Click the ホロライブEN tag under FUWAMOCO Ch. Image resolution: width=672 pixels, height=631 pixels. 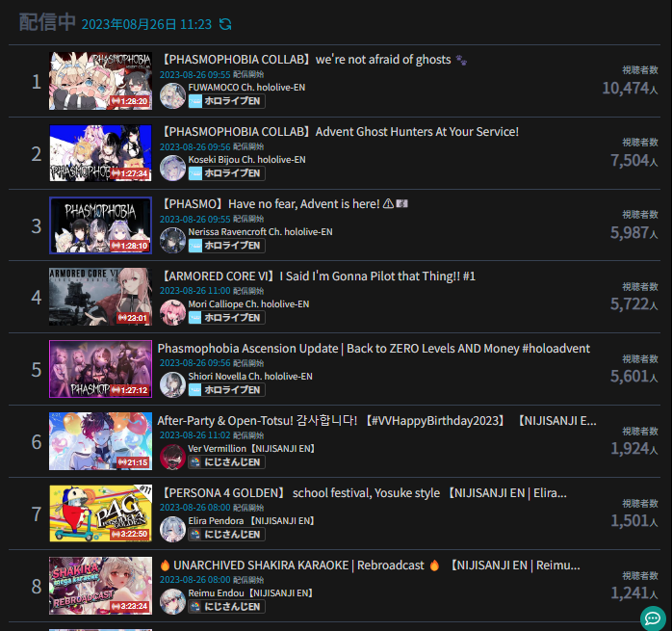point(226,101)
